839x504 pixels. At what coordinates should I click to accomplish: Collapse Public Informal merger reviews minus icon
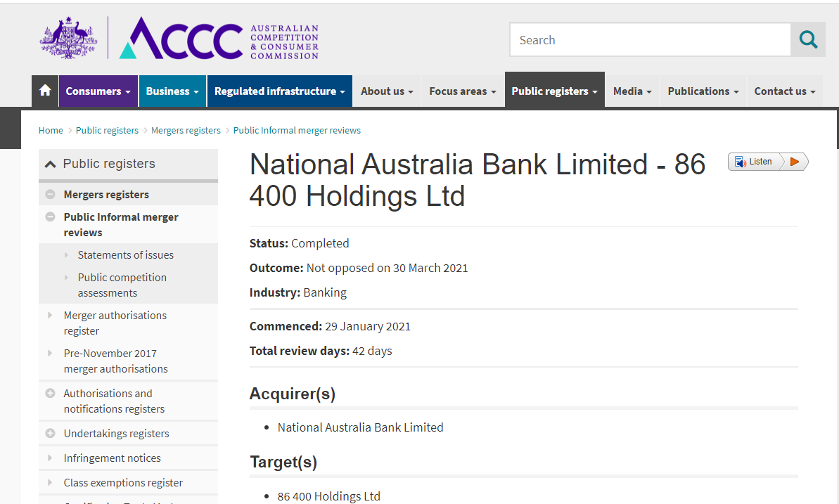50,217
